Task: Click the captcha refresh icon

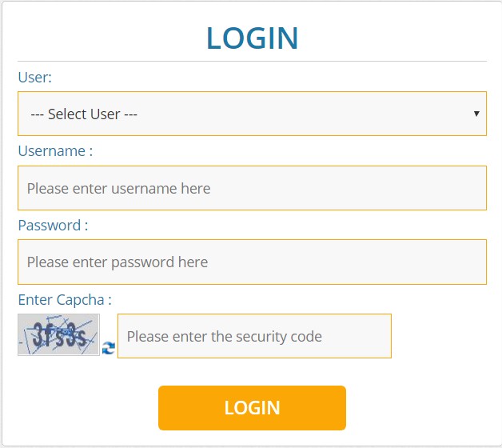Action: tap(109, 347)
